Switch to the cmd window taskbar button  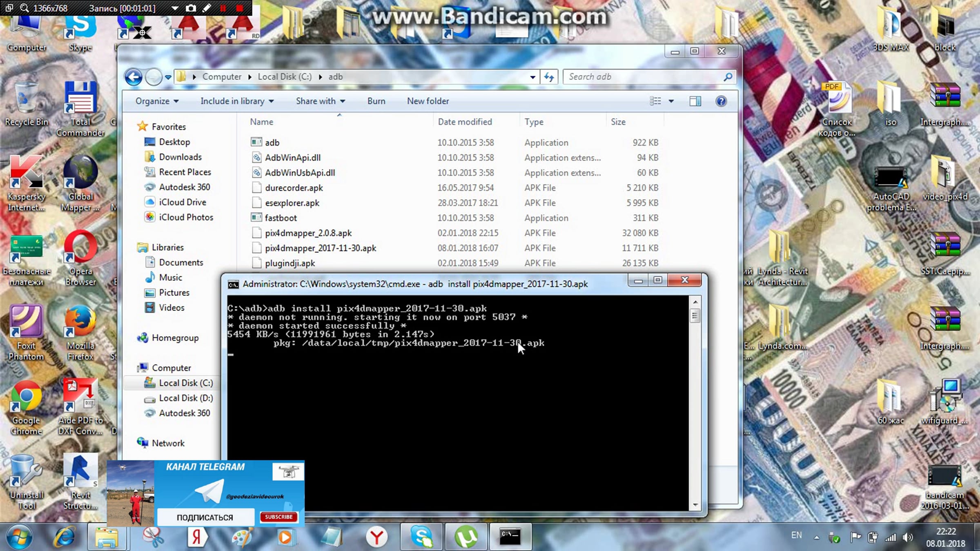(510, 537)
